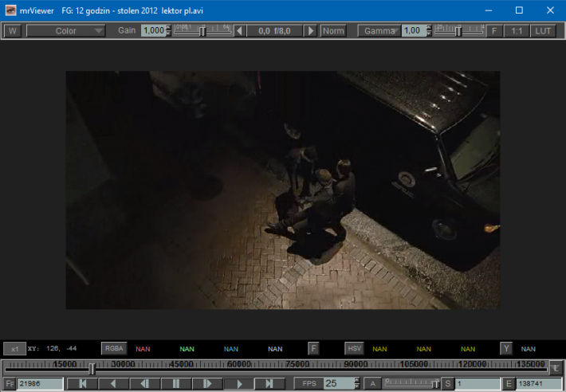Viewport: 566px width, 392px height.
Task: Increase exposure with right arrow button
Action: coord(310,31)
